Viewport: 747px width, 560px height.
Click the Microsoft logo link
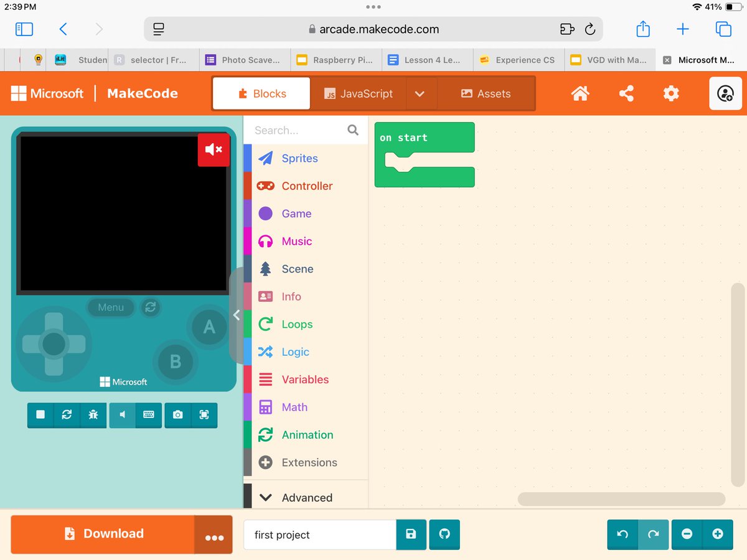(x=47, y=93)
